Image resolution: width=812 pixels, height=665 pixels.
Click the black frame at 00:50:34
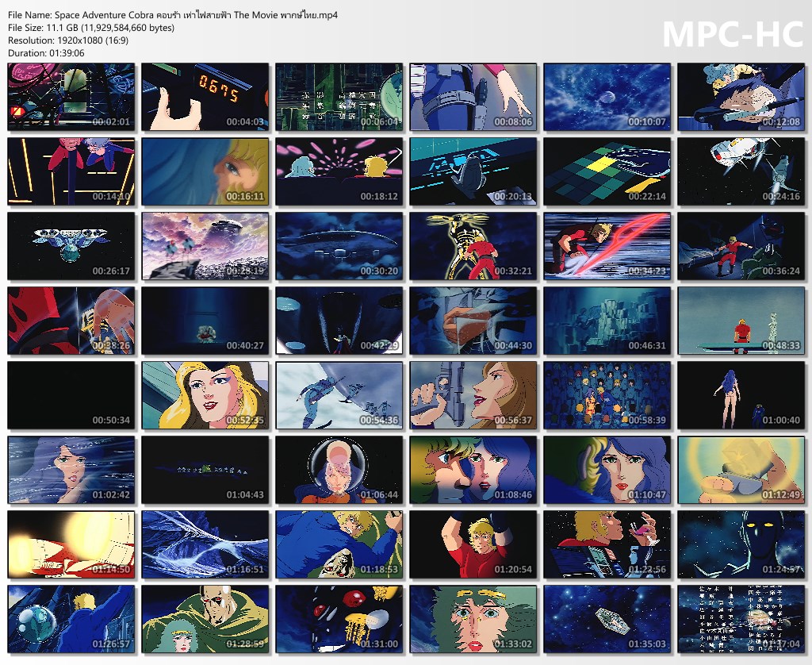point(71,395)
